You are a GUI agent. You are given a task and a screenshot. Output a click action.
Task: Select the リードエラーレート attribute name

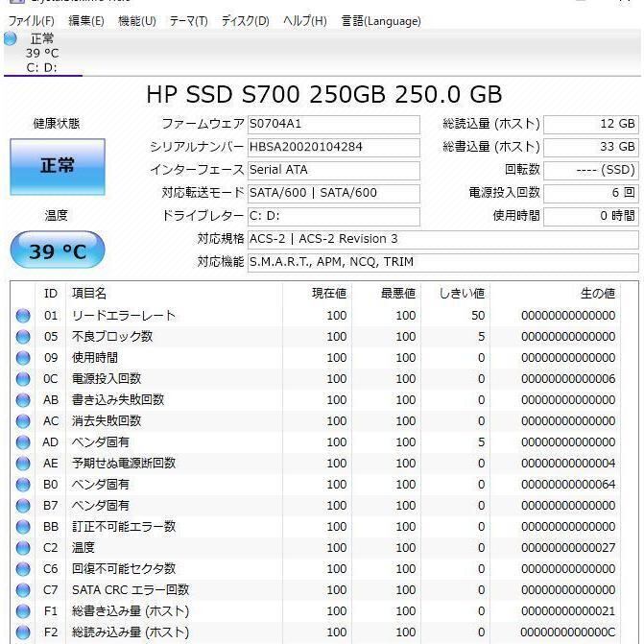coord(124,316)
